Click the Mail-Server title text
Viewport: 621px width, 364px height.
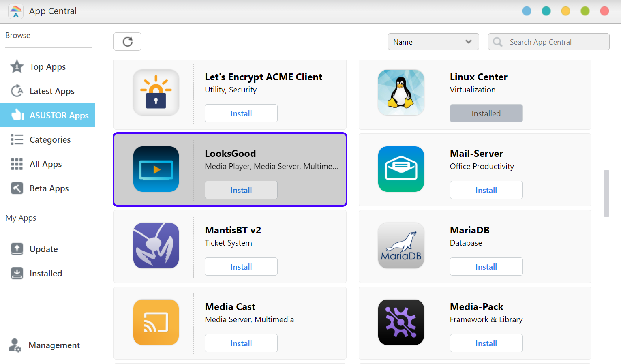pos(476,154)
